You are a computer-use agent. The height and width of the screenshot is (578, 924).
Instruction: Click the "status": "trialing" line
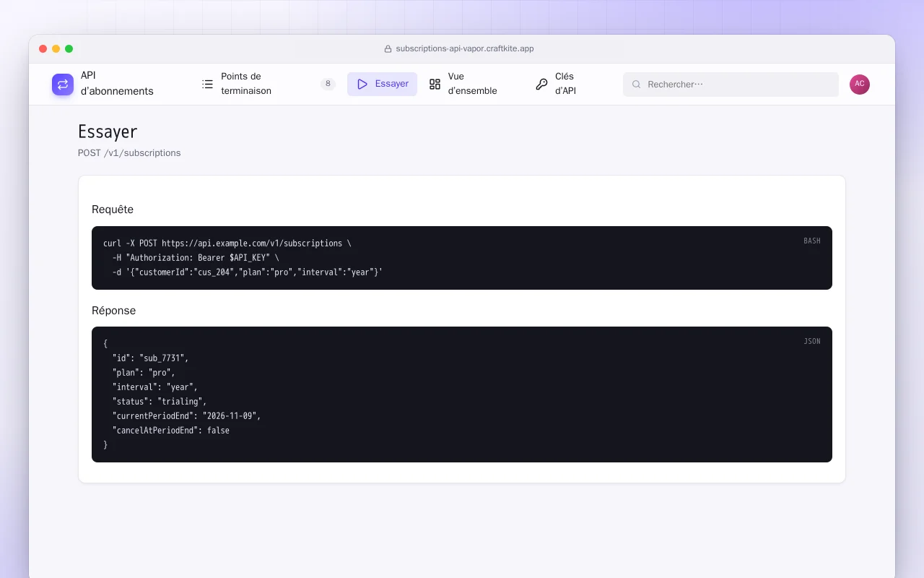160,402
